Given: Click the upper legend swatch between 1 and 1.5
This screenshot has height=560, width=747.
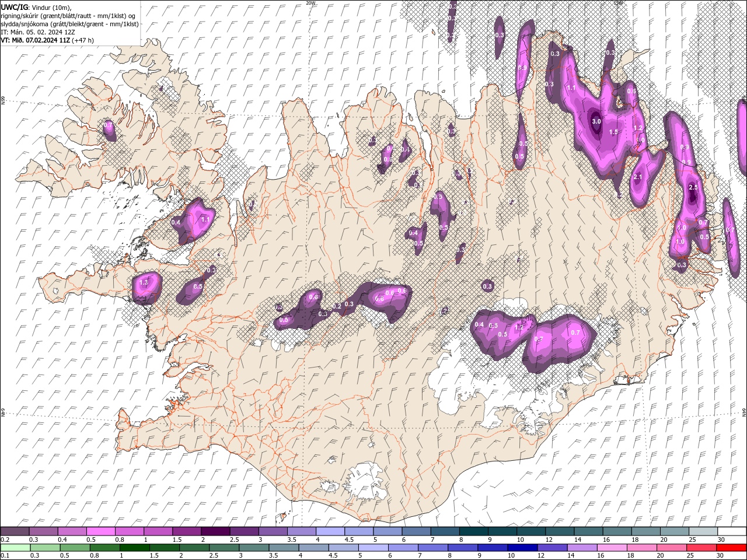Looking at the screenshot, I should click(158, 531).
